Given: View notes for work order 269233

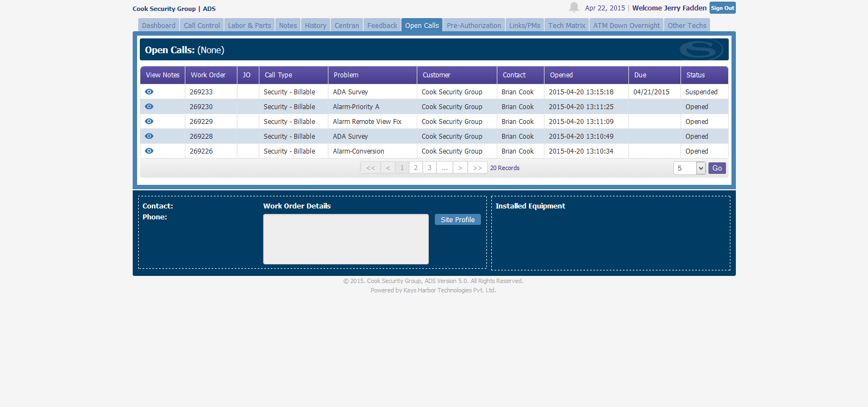Looking at the screenshot, I should (x=149, y=92).
